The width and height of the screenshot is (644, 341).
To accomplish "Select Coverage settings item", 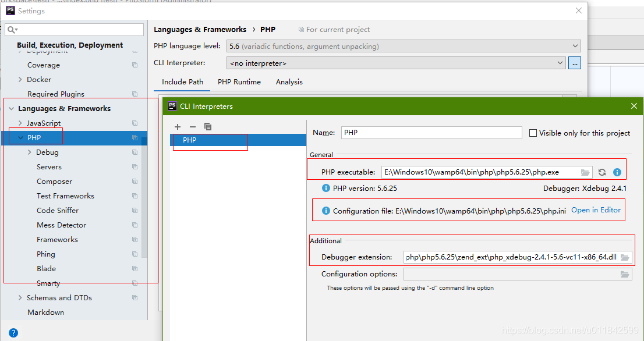I will pos(44,65).
